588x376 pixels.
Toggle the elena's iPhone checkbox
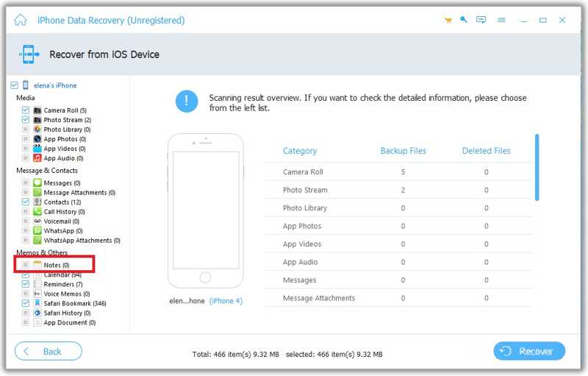click(x=14, y=85)
